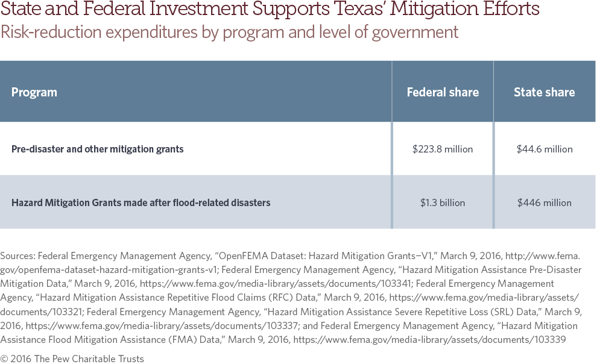597x364 pixels.
Task: Click the $446 million cell
Action: [x=544, y=202]
